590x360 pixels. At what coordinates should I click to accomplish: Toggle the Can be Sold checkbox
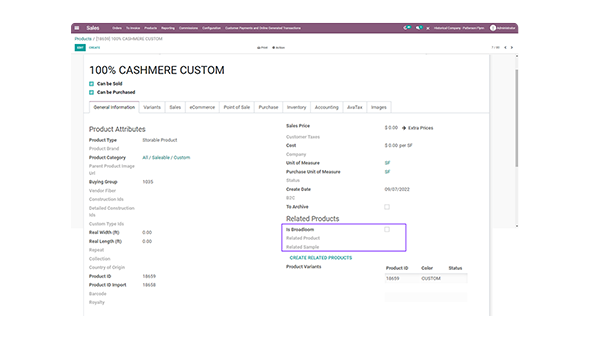coord(91,84)
